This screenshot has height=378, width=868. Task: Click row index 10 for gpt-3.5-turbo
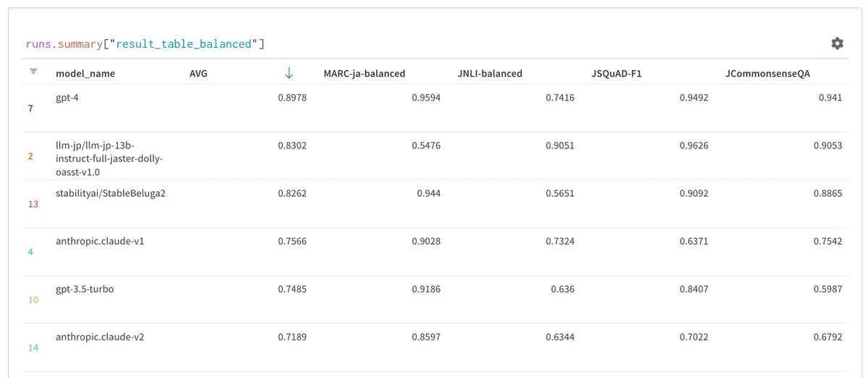click(x=33, y=300)
